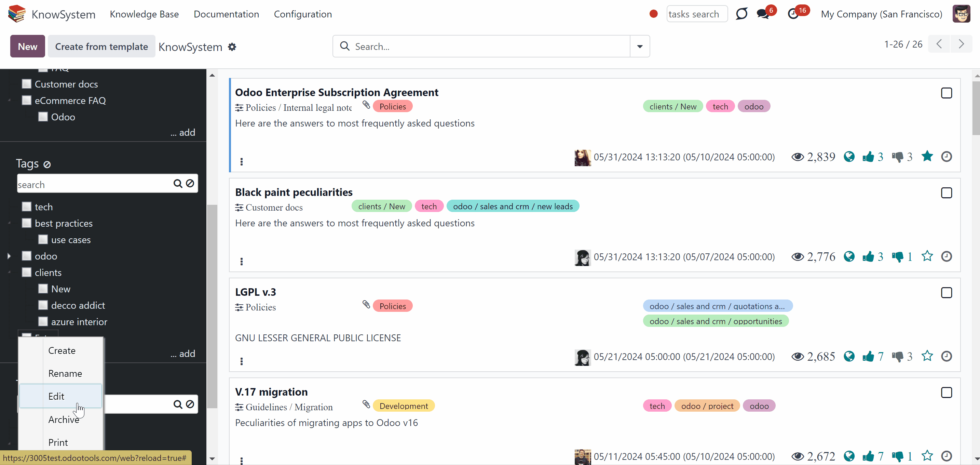Open the user avatar menu

961,14
